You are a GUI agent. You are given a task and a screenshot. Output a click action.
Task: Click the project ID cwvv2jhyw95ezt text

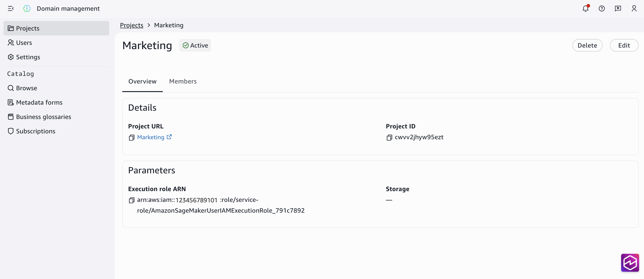point(419,137)
